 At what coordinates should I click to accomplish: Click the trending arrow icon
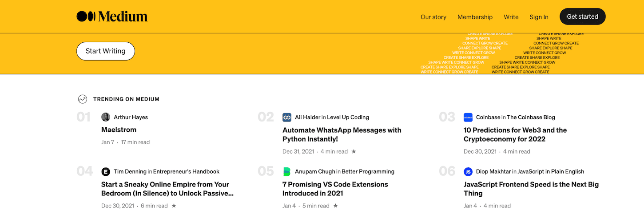[82, 99]
